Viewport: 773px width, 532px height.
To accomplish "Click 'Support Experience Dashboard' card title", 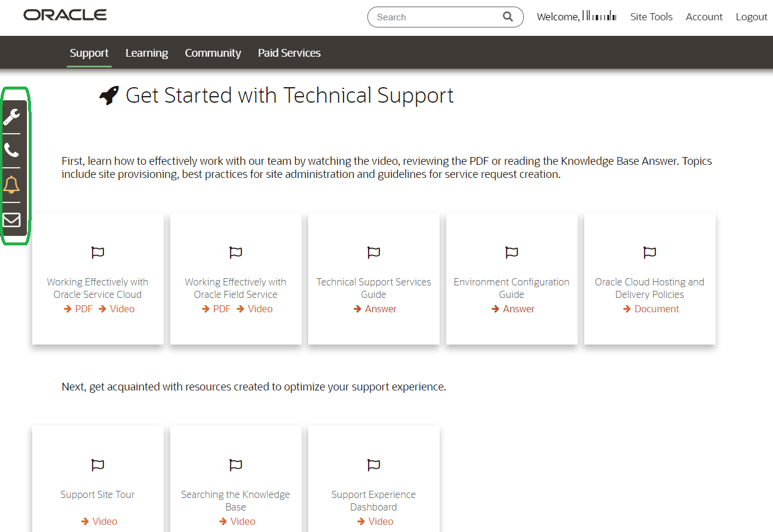I will click(x=373, y=500).
